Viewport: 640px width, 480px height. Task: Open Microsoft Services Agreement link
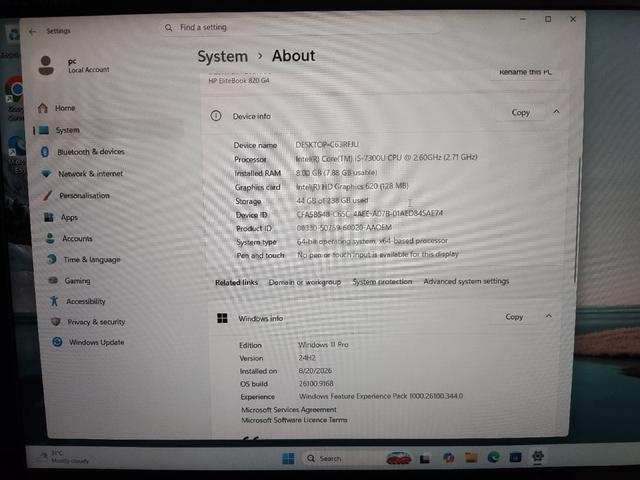point(289,409)
